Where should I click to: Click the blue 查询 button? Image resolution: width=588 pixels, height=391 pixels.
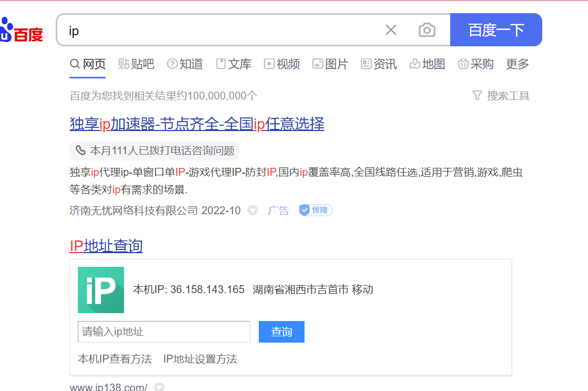(281, 332)
